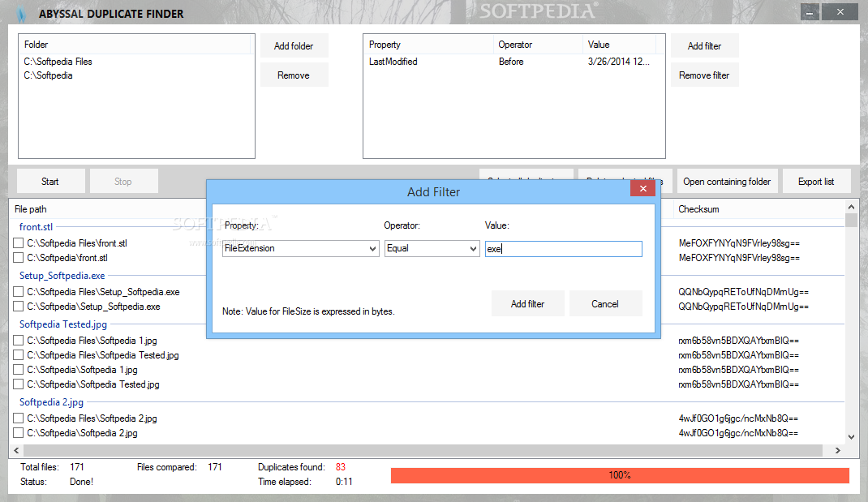Select checkbox for C:\Softpedia Files\Softpedia Tested.jpg
The image size is (868, 502).
click(x=19, y=354)
